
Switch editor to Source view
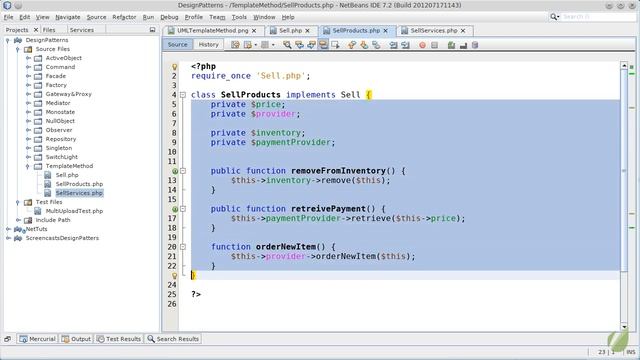pyautogui.click(x=178, y=44)
